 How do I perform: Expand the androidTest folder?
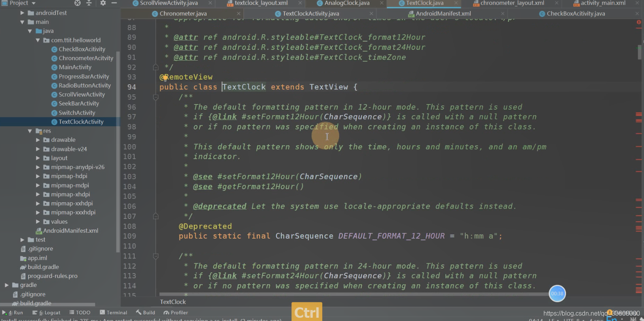pos(22,13)
